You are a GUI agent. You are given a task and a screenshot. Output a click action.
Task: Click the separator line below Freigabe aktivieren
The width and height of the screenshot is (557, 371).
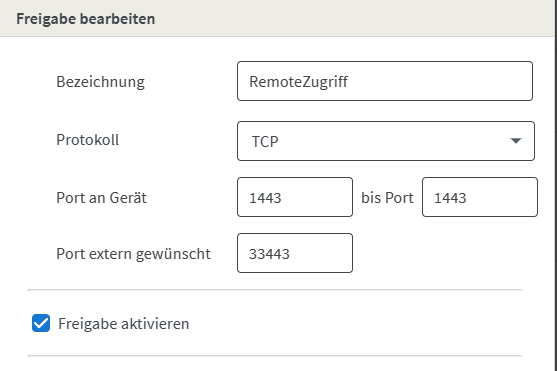click(x=275, y=355)
